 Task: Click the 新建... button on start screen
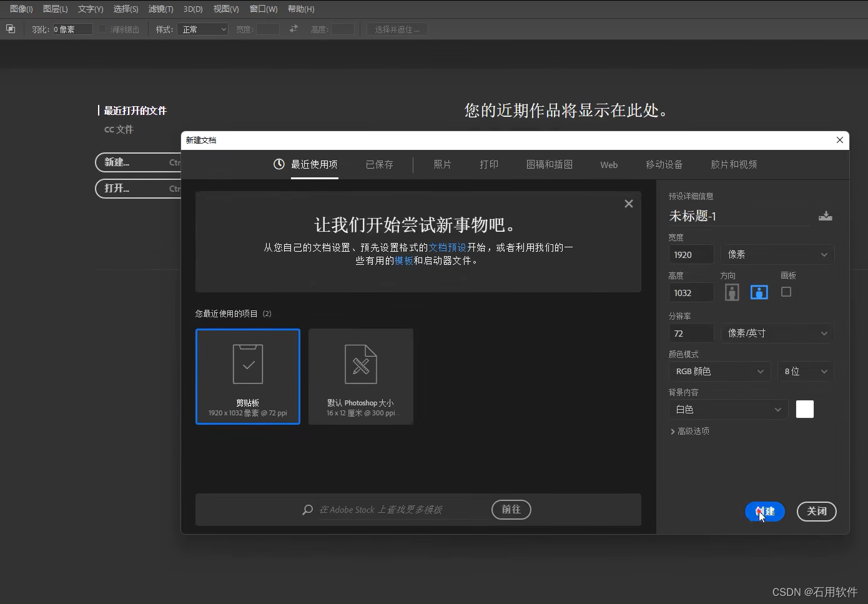coord(138,162)
